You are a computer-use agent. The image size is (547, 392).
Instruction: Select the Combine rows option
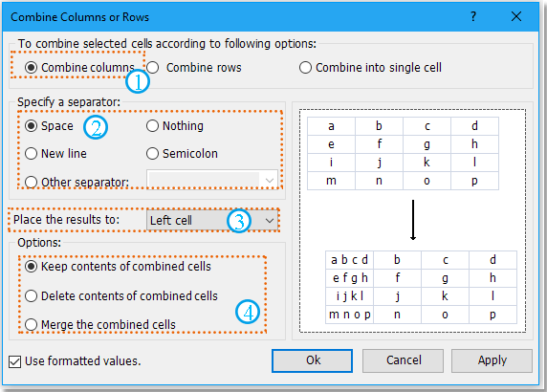152,67
